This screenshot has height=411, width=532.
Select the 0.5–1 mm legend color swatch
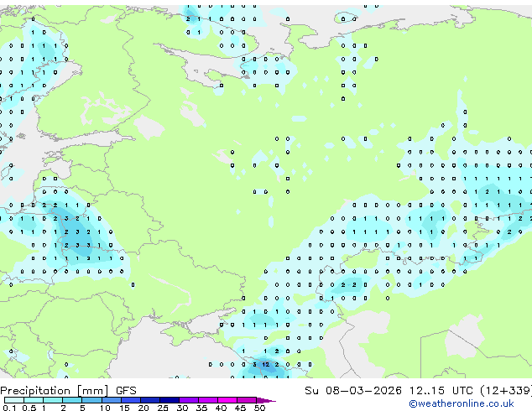(34, 400)
